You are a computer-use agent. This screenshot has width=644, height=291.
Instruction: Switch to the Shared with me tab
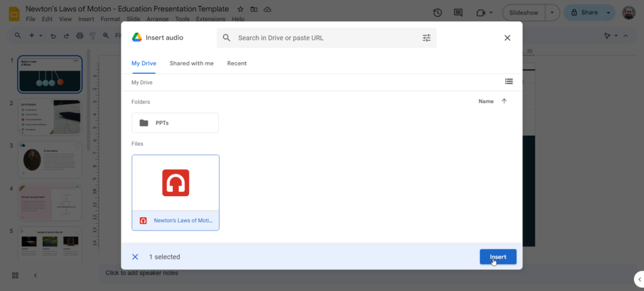(191, 63)
